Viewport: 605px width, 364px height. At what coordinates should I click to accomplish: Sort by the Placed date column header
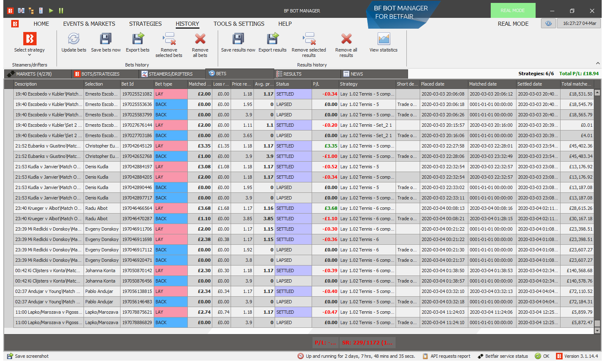pos(443,84)
